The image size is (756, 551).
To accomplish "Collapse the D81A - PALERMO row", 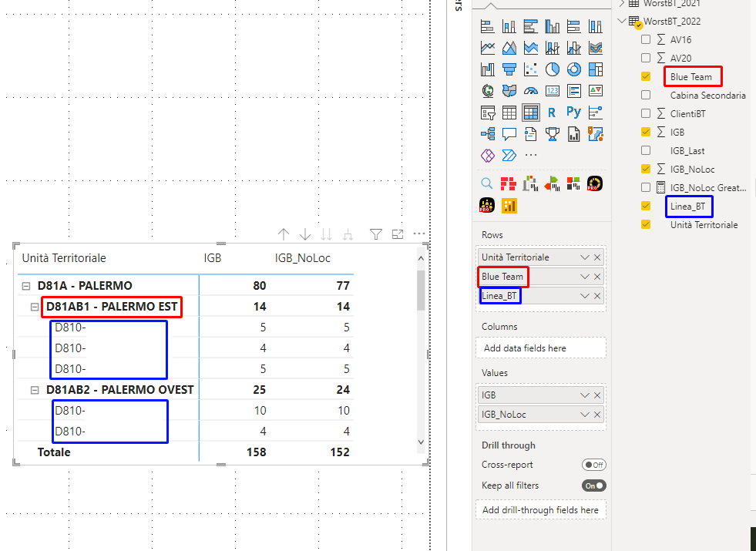I will (26, 286).
